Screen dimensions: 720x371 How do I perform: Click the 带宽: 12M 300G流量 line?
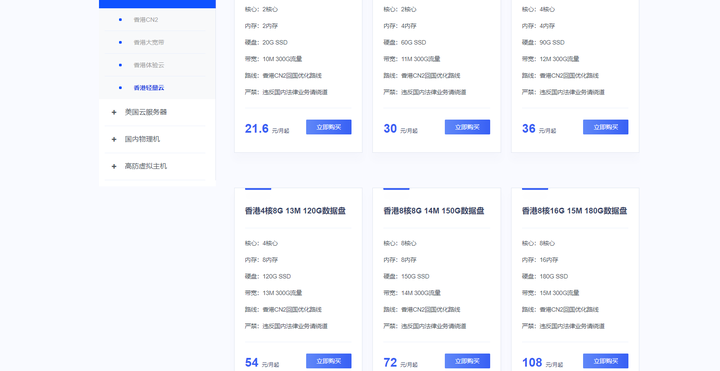551,59
